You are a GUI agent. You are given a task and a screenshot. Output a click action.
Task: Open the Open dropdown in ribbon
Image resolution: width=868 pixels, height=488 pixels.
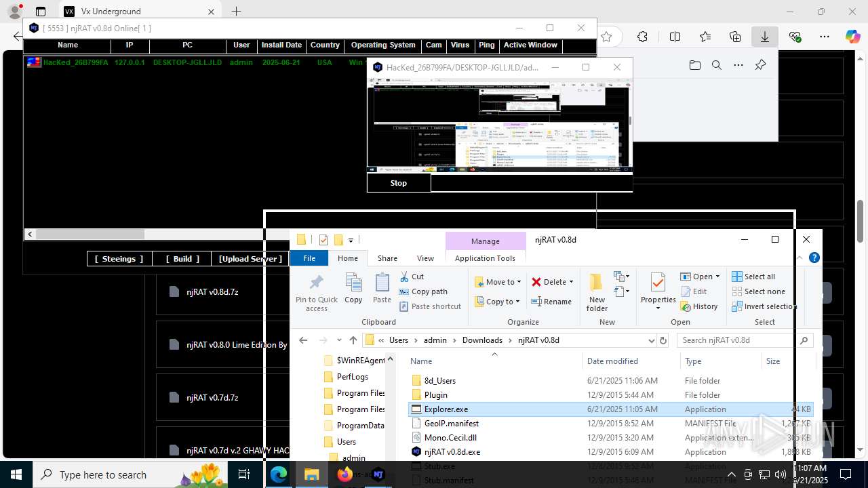(x=699, y=277)
